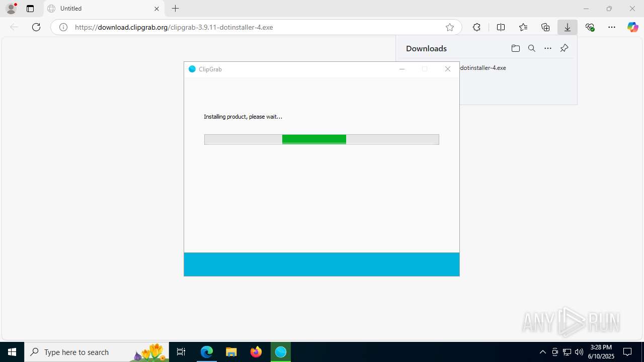Click the ClipGrab title bar logo
This screenshot has width=644, height=362.
point(192,69)
